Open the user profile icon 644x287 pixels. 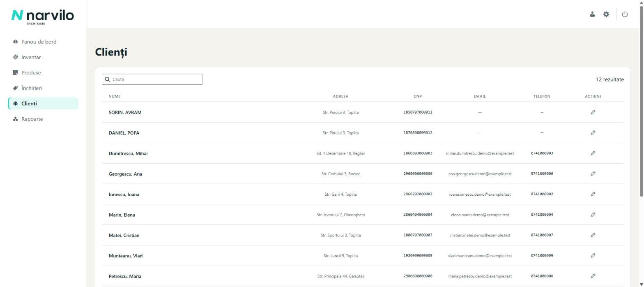592,14
